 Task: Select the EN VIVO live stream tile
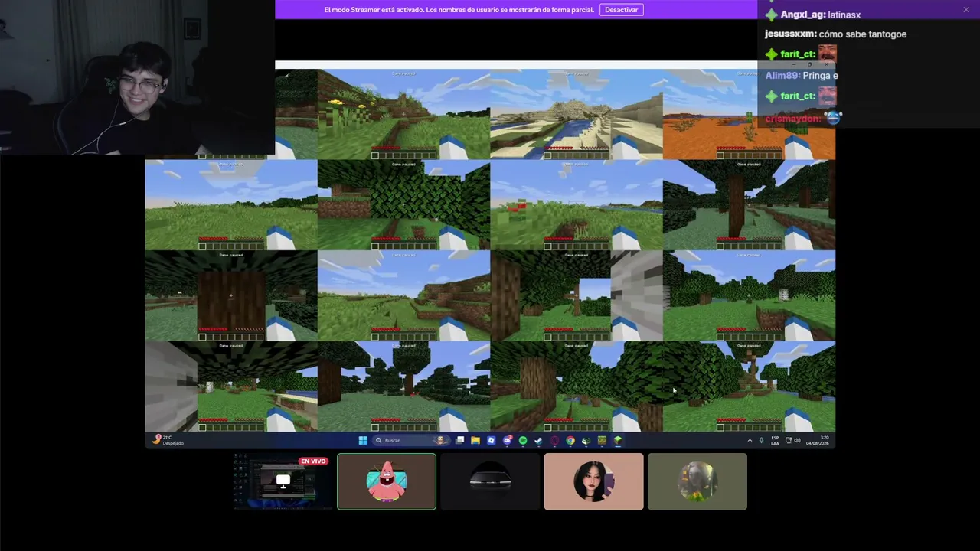pyautogui.click(x=283, y=481)
